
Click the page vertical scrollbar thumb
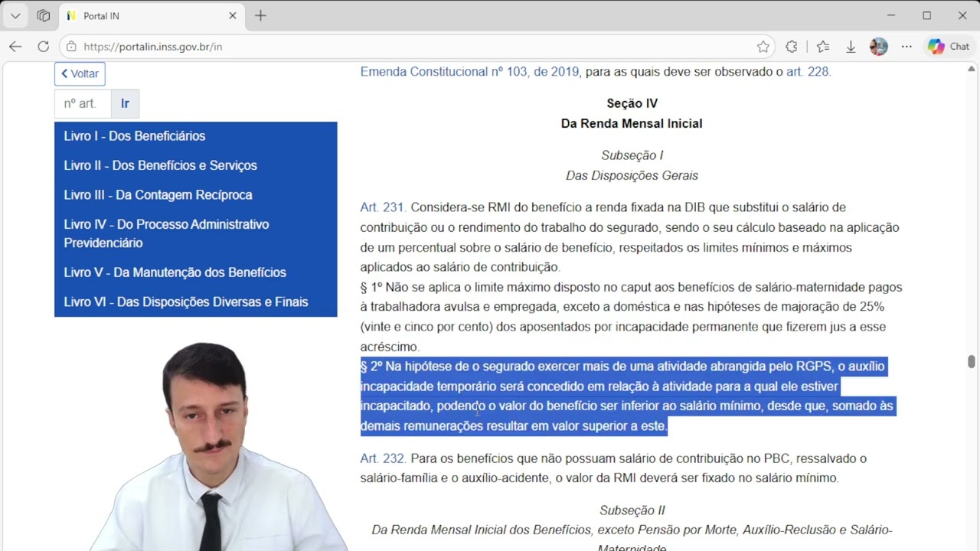[972, 362]
